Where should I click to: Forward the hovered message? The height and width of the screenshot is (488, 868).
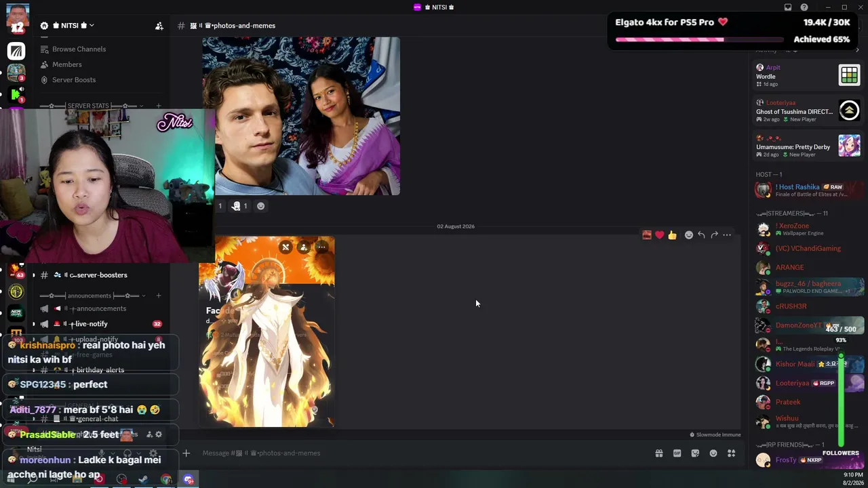pos(714,235)
